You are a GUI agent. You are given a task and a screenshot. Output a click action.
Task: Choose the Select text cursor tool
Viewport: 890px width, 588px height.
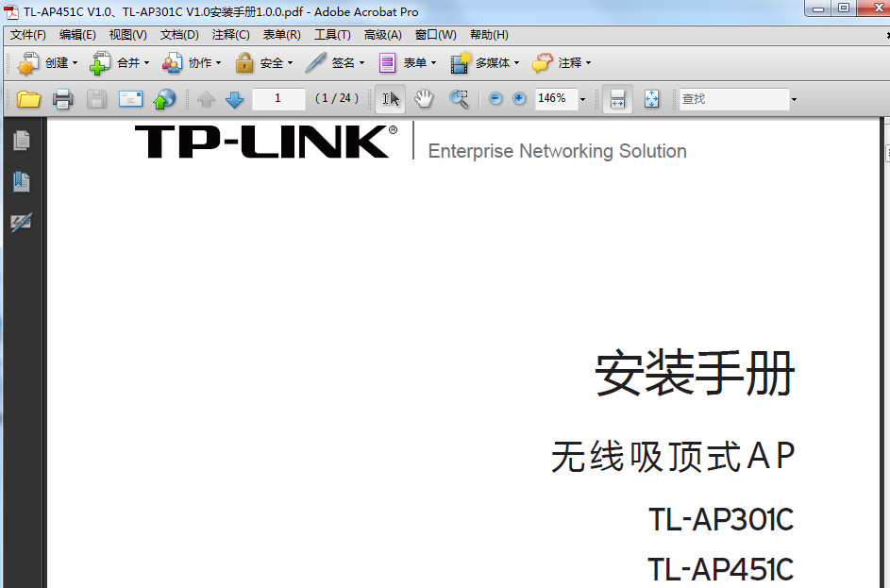pos(391,99)
